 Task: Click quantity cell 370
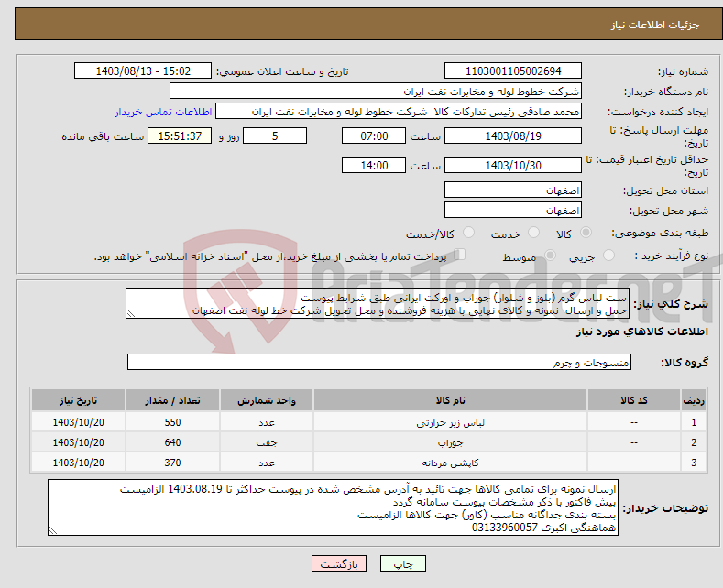click(172, 463)
